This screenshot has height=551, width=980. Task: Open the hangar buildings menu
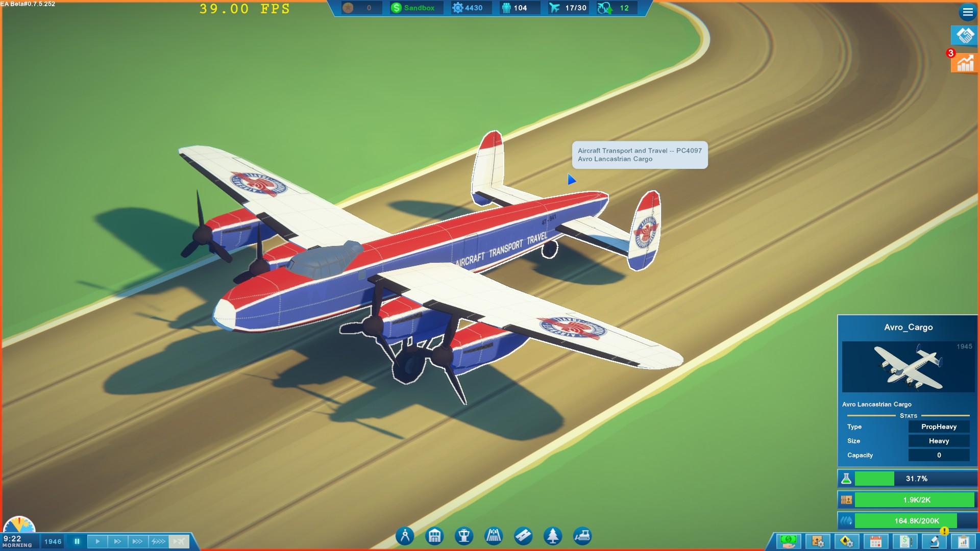[434, 536]
